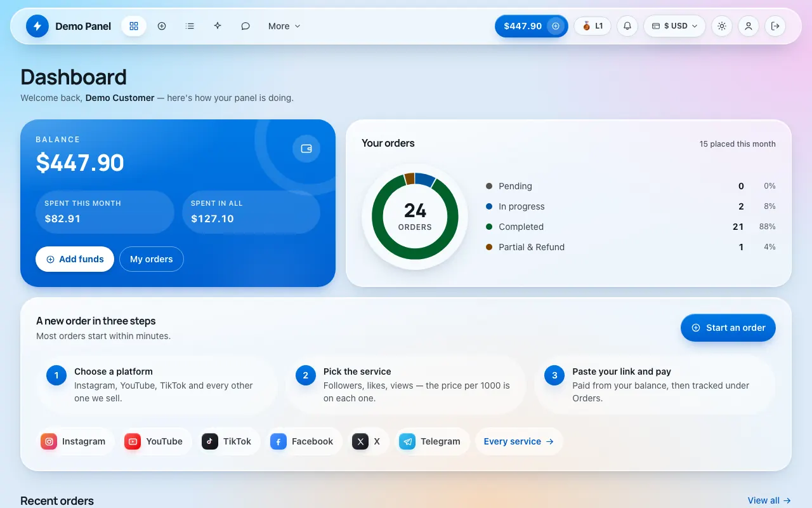Open the dashboard grid icon in navbar
Image resolution: width=812 pixels, height=508 pixels.
134,26
